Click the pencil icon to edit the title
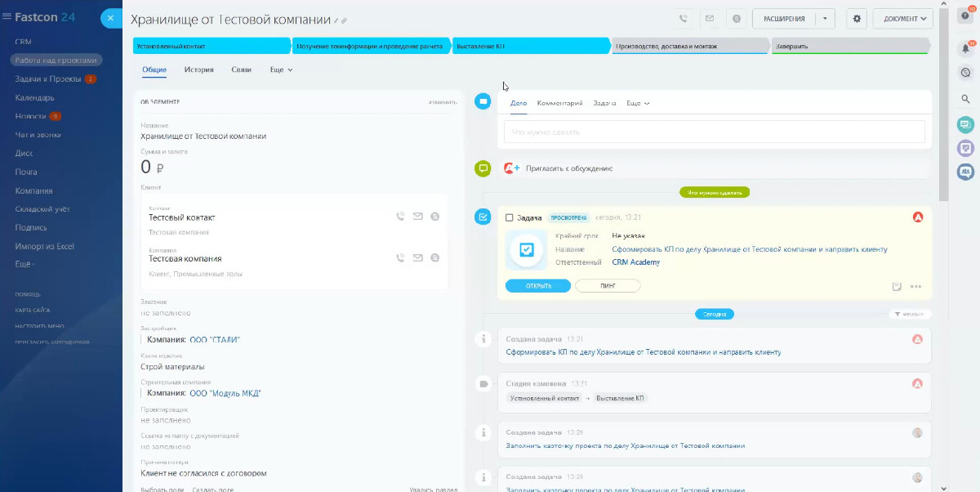980x492 pixels. tap(336, 20)
